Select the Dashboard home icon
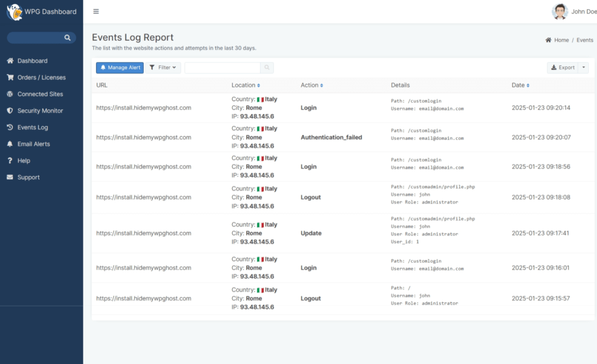 [x=9, y=61]
